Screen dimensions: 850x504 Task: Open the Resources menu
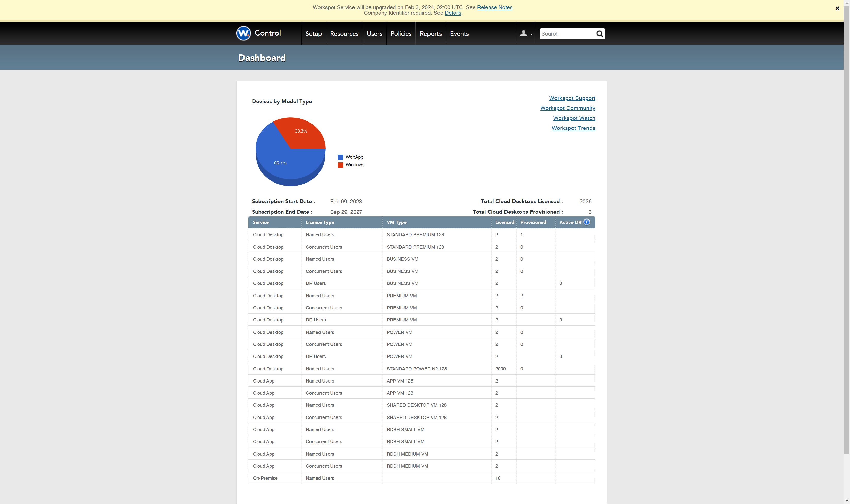click(x=344, y=34)
